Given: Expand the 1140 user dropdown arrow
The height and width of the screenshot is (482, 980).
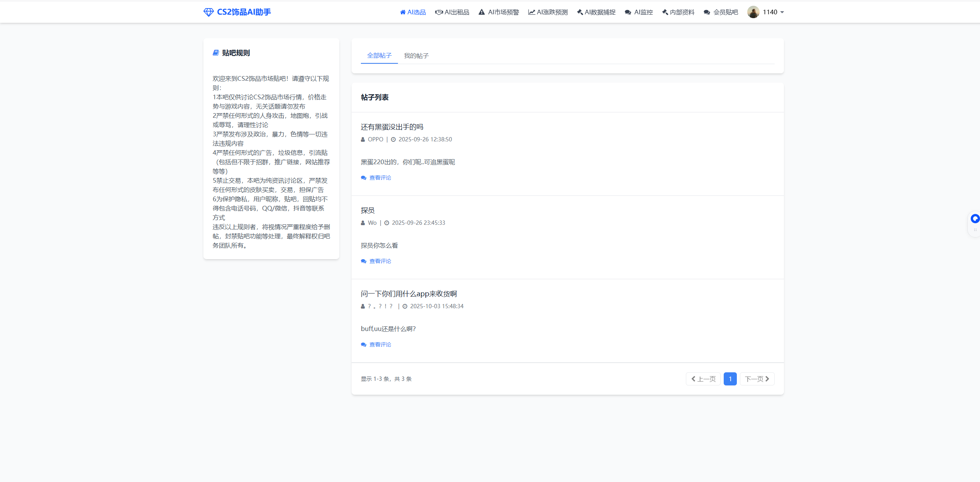Looking at the screenshot, I should [x=782, y=12].
